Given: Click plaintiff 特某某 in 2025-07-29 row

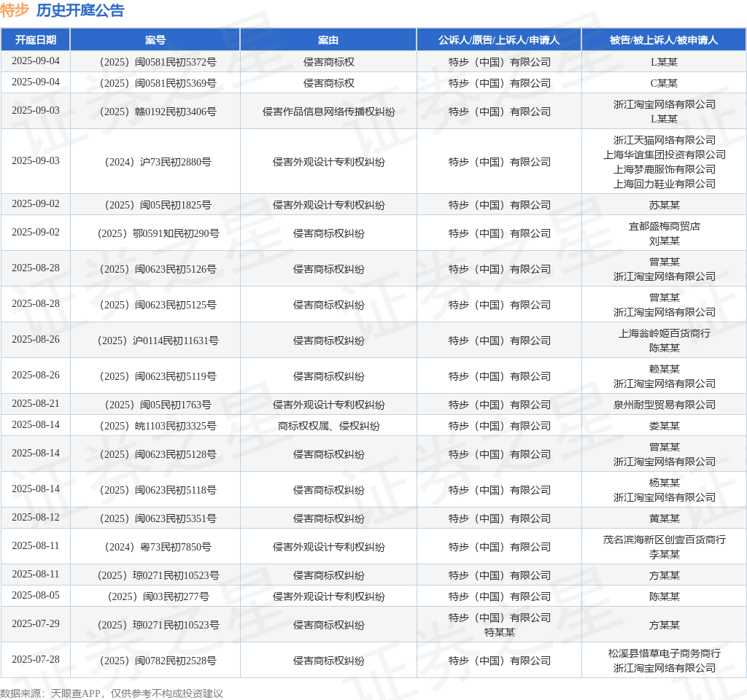Looking at the screenshot, I should (499, 632).
